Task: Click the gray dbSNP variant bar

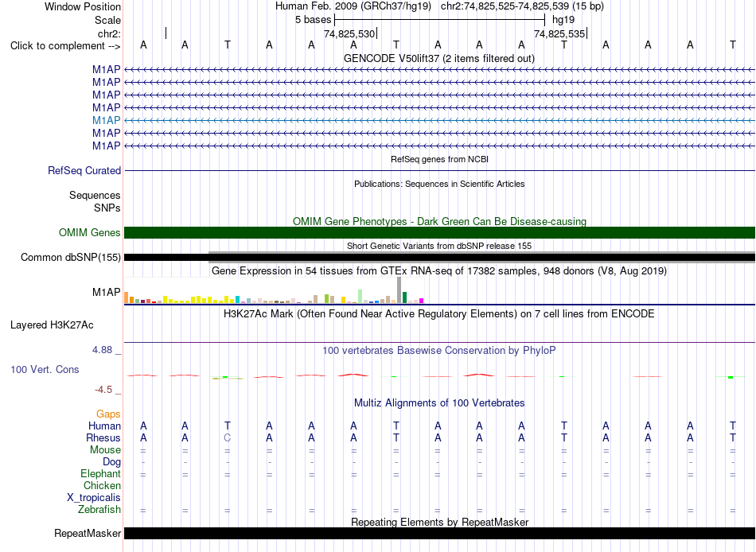Action: (x=482, y=258)
